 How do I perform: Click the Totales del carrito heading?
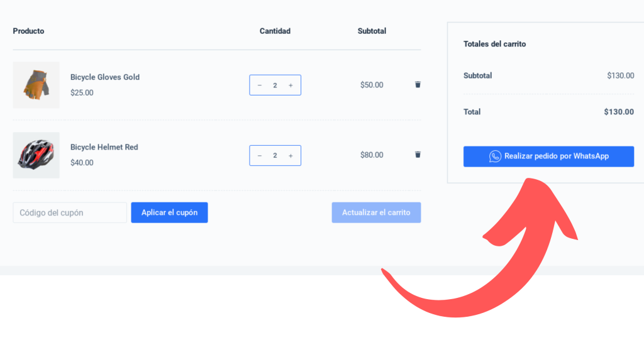click(494, 44)
